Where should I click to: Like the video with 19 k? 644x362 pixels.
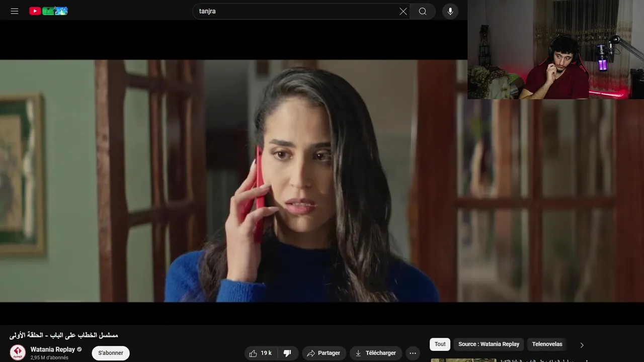pyautogui.click(x=261, y=353)
